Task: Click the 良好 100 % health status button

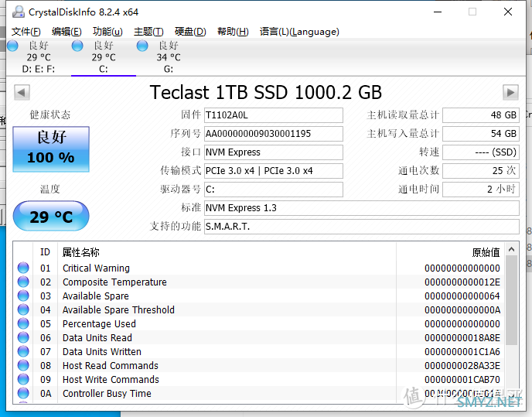Action: pos(51,149)
